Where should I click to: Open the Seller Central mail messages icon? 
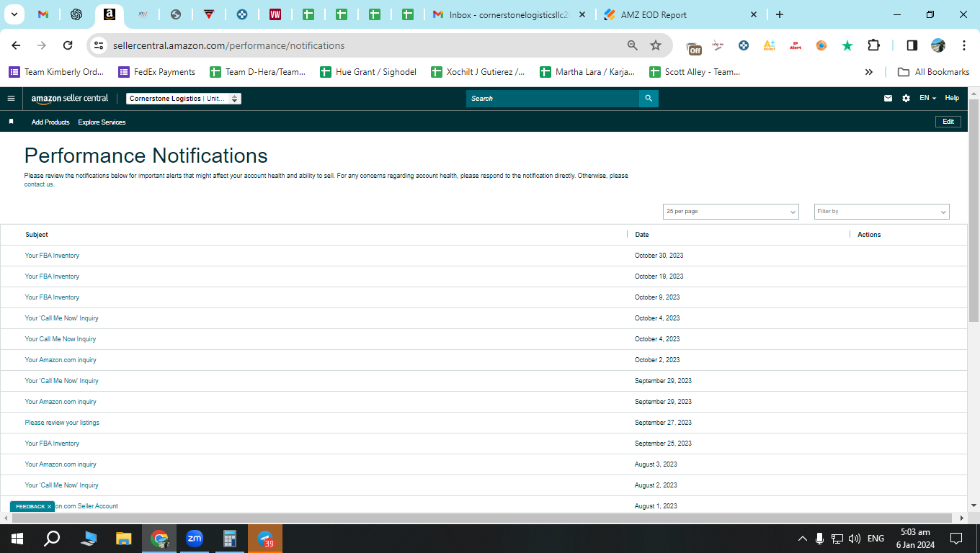click(888, 99)
